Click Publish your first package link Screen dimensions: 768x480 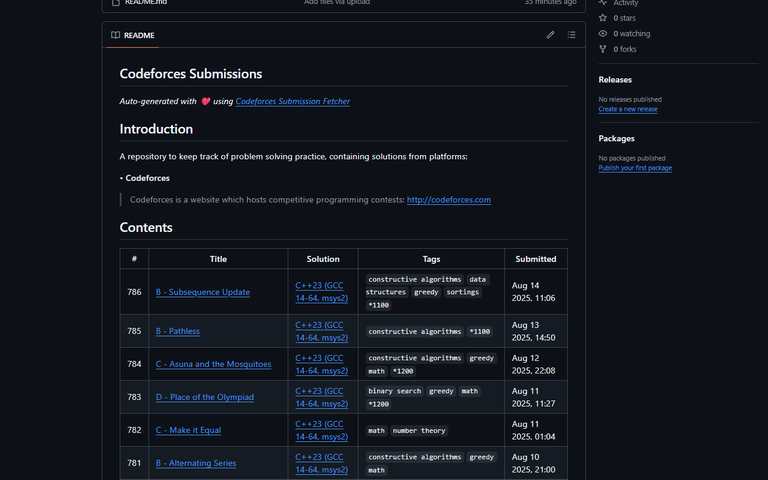pos(635,168)
